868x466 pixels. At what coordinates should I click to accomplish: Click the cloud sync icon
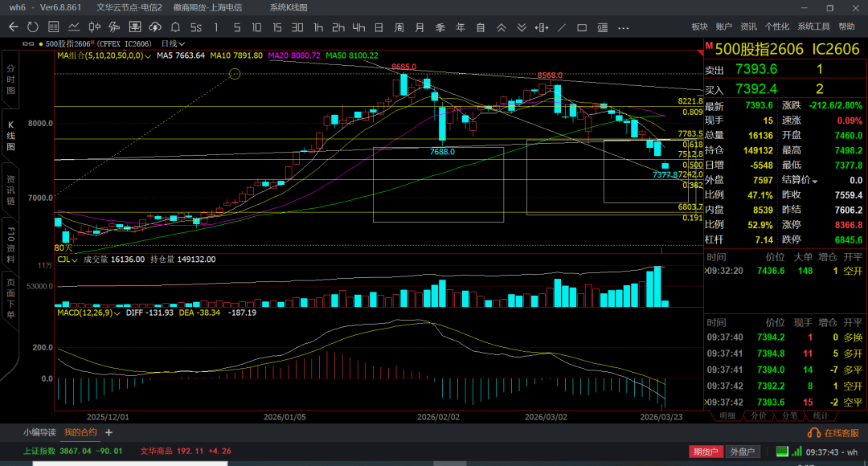(154, 27)
